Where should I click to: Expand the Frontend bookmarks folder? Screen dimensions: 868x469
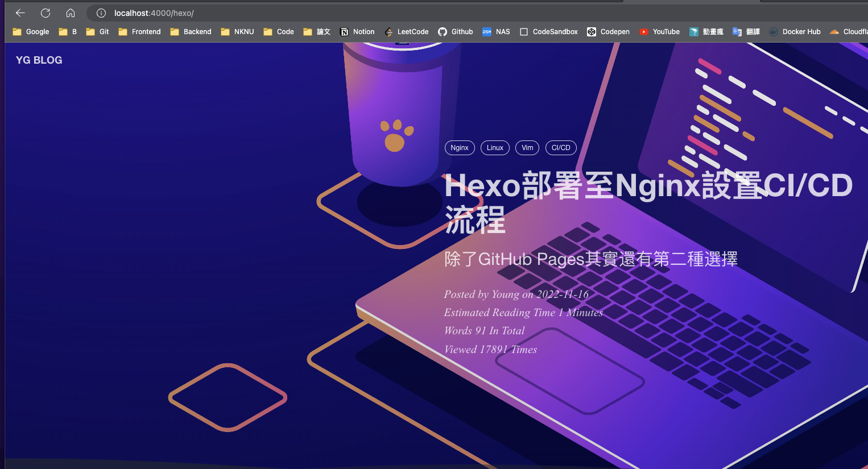tap(139, 32)
